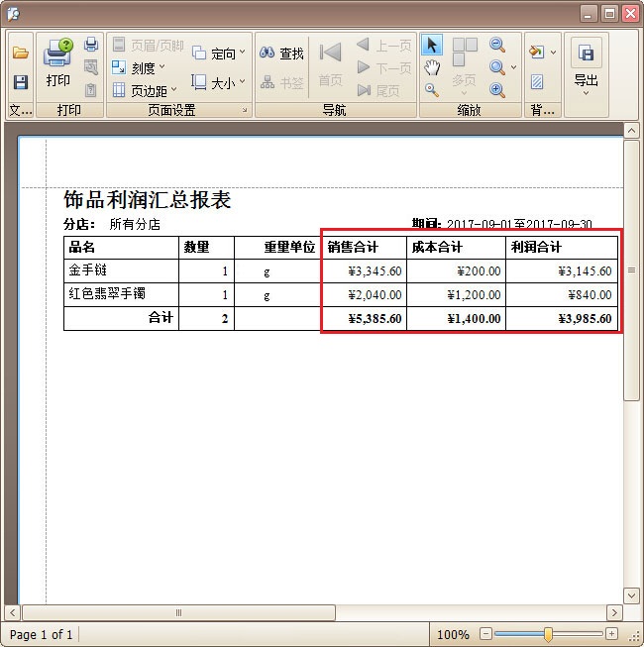This screenshot has height=647, width=644.
Task: Select the magnifier tool
Action: [432, 90]
